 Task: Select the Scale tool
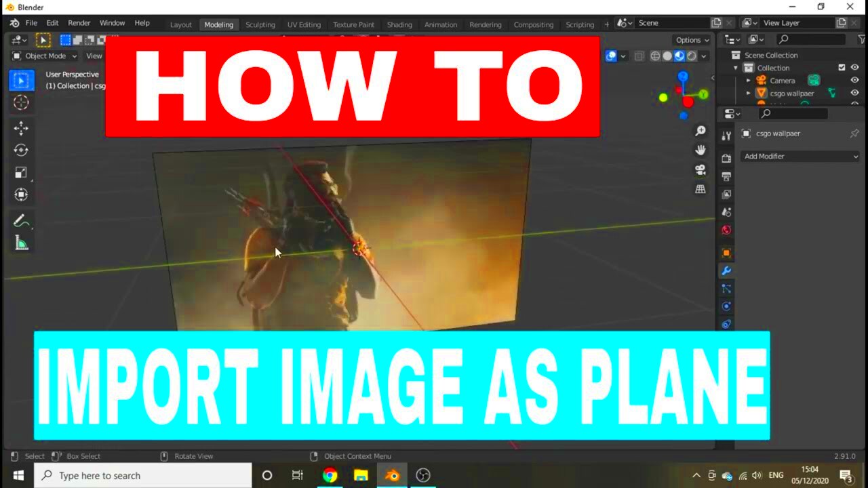21,173
